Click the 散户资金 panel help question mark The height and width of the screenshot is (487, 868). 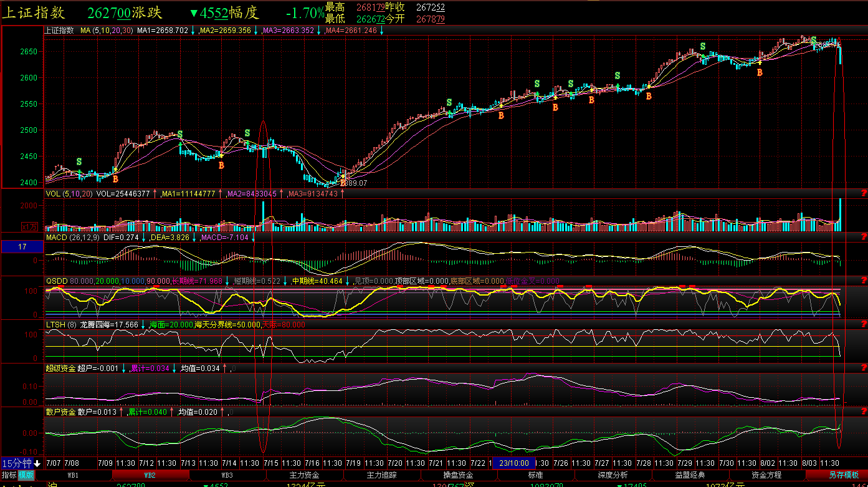tap(864, 412)
